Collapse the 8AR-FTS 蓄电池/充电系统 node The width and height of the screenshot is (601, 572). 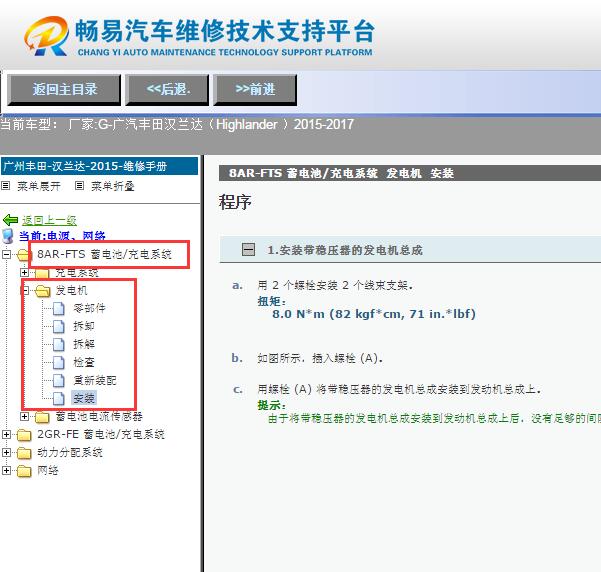pyautogui.click(x=6, y=254)
